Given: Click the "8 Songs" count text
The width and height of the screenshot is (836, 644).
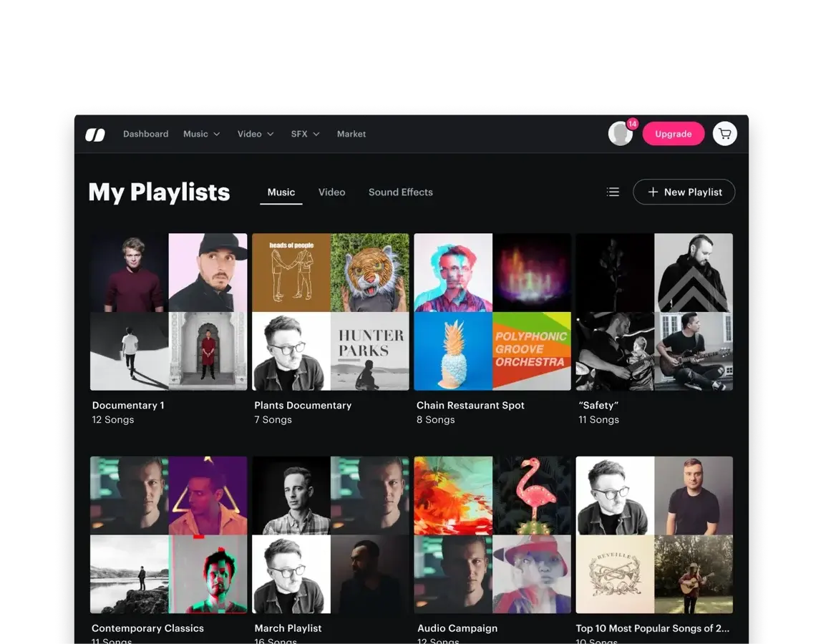Looking at the screenshot, I should [x=436, y=419].
